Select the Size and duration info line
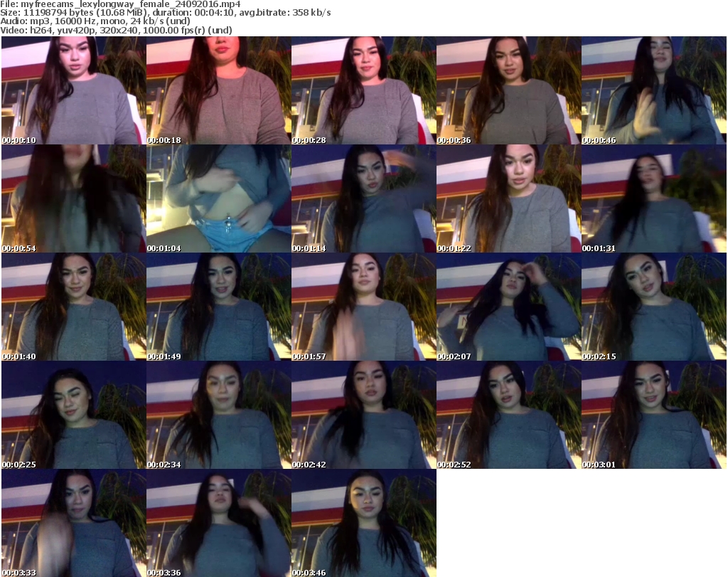This screenshot has width=728, height=577. click(x=166, y=13)
